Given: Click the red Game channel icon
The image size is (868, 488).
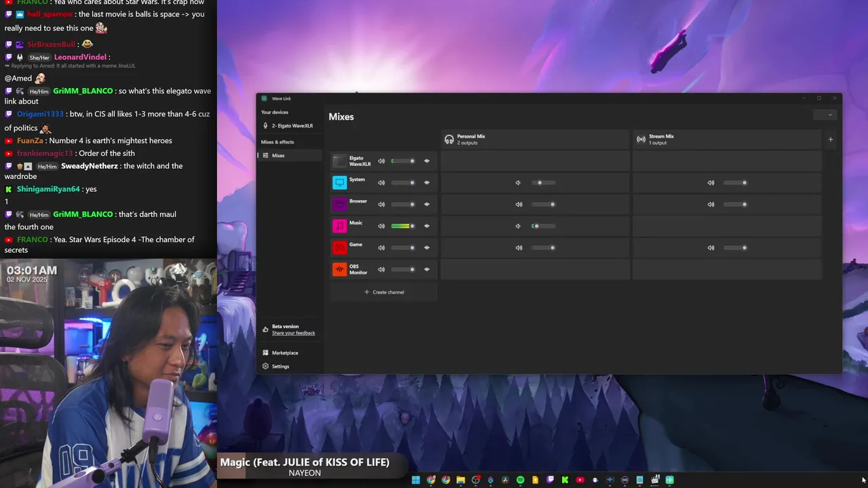Looking at the screenshot, I should [x=340, y=247].
